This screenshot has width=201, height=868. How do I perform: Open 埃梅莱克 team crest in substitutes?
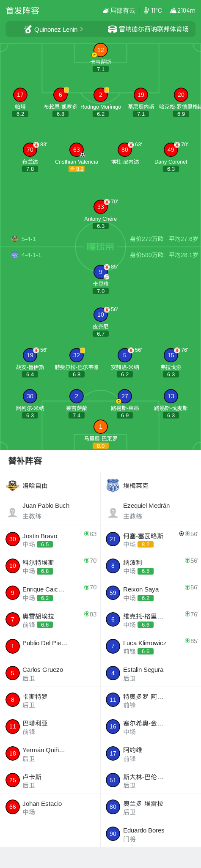coord(113,485)
